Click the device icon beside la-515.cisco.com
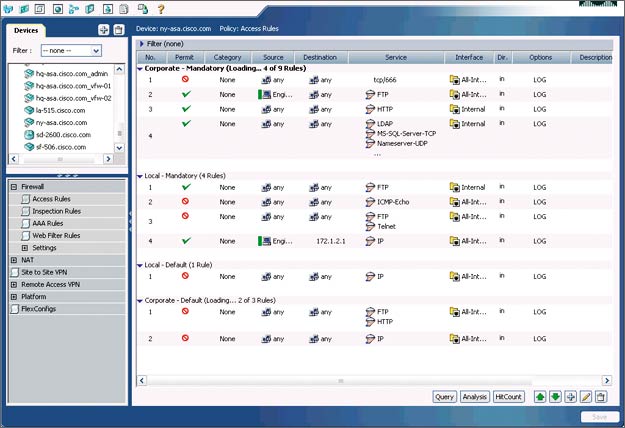The width and height of the screenshot is (625, 428). 29,110
